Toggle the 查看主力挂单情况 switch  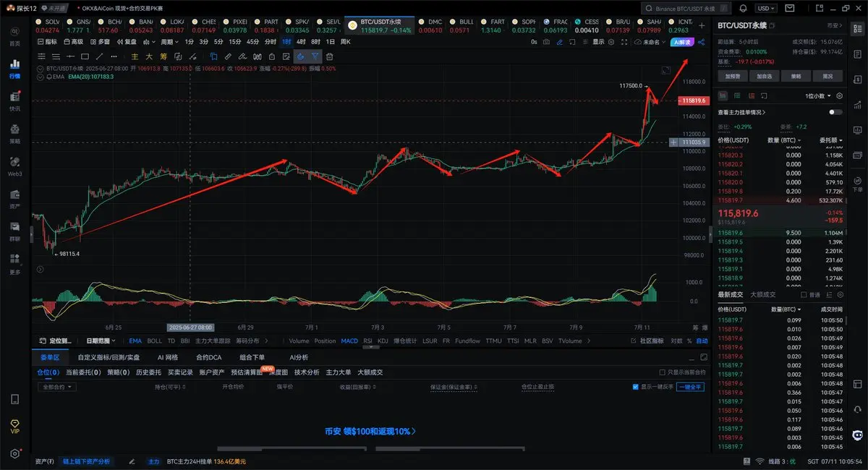[835, 112]
